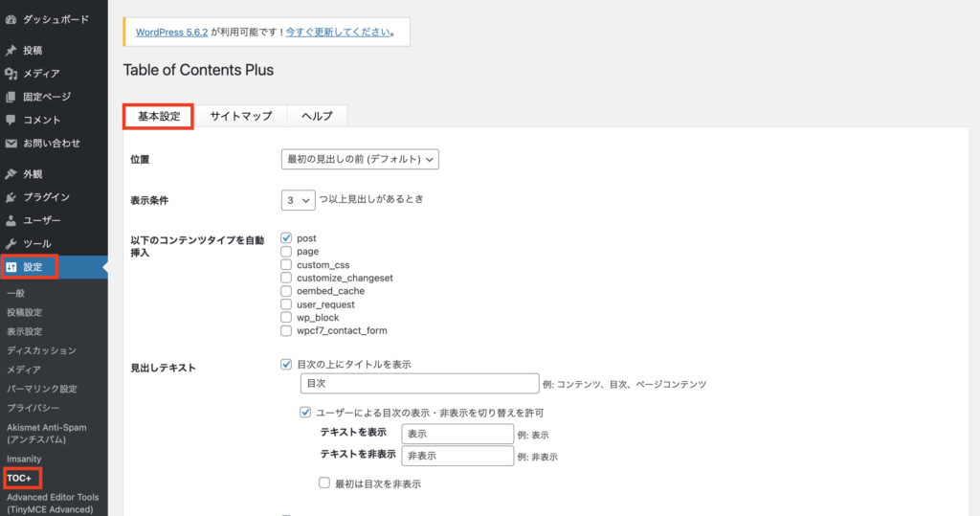Click the Media icon in the upper sidebar
The height and width of the screenshot is (516, 980).
point(11,73)
